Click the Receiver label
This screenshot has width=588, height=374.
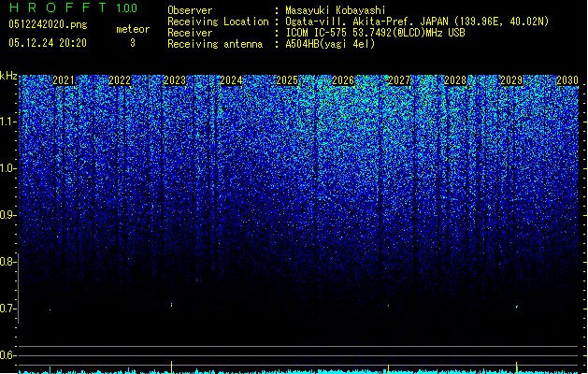pos(190,33)
